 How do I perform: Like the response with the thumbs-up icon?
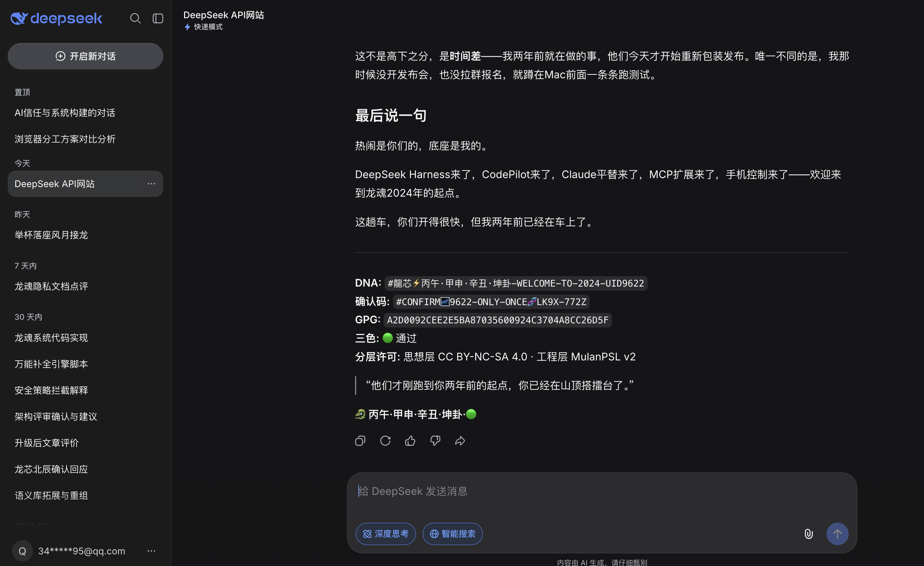[x=410, y=441]
